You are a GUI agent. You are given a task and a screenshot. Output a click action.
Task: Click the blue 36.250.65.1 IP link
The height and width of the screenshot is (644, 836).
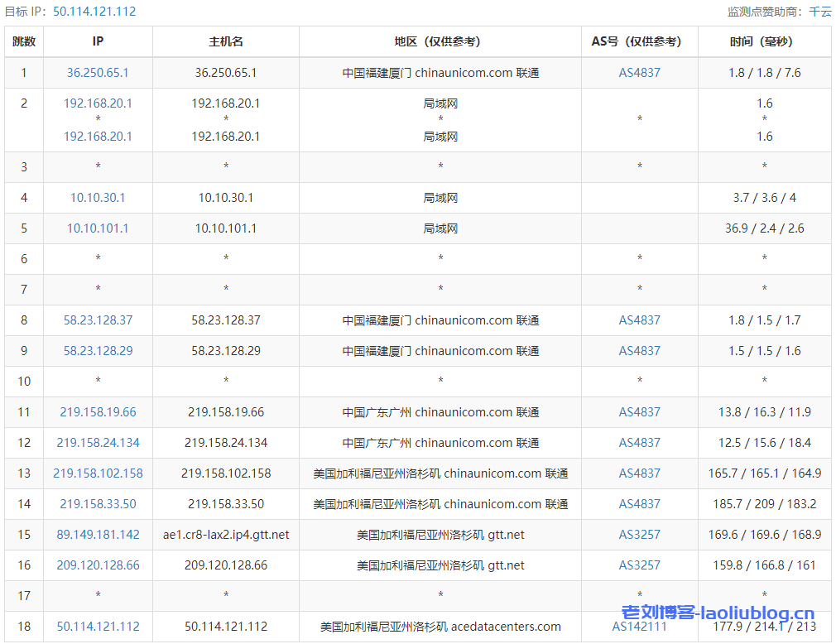pos(98,73)
